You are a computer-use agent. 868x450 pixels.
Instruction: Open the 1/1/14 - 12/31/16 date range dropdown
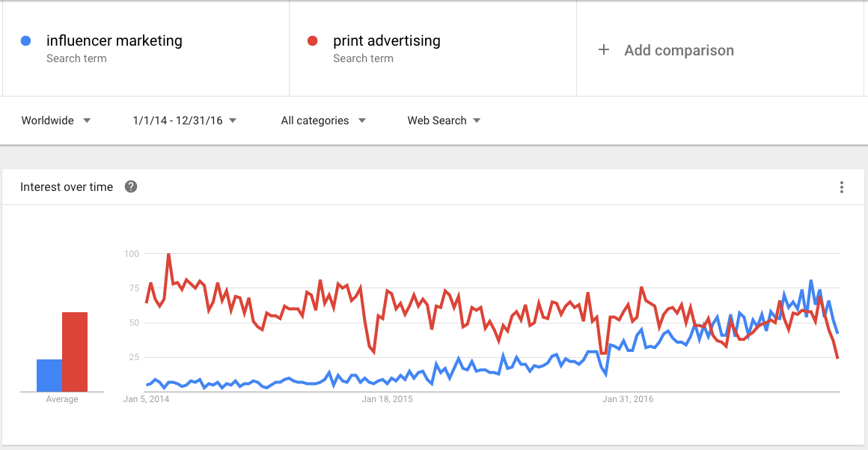[185, 121]
